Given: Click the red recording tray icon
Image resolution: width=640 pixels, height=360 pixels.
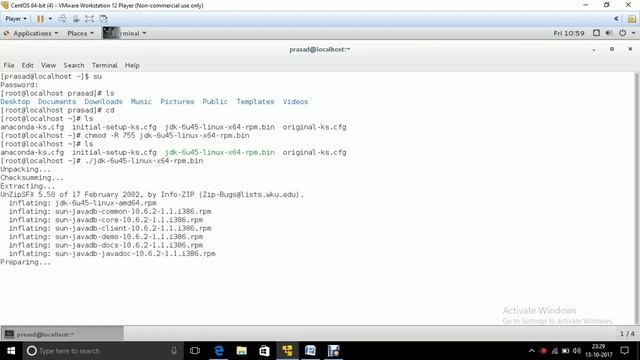Looking at the screenshot, I should (x=543, y=351).
